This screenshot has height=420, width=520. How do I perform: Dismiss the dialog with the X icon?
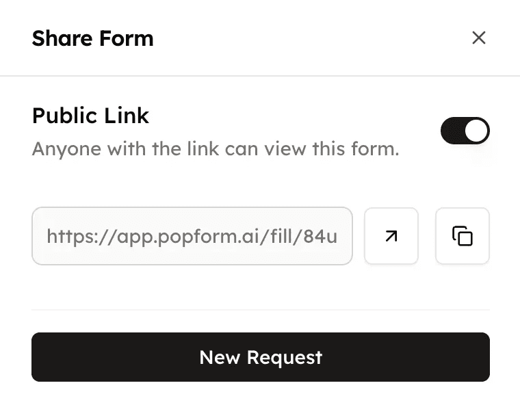[479, 38]
